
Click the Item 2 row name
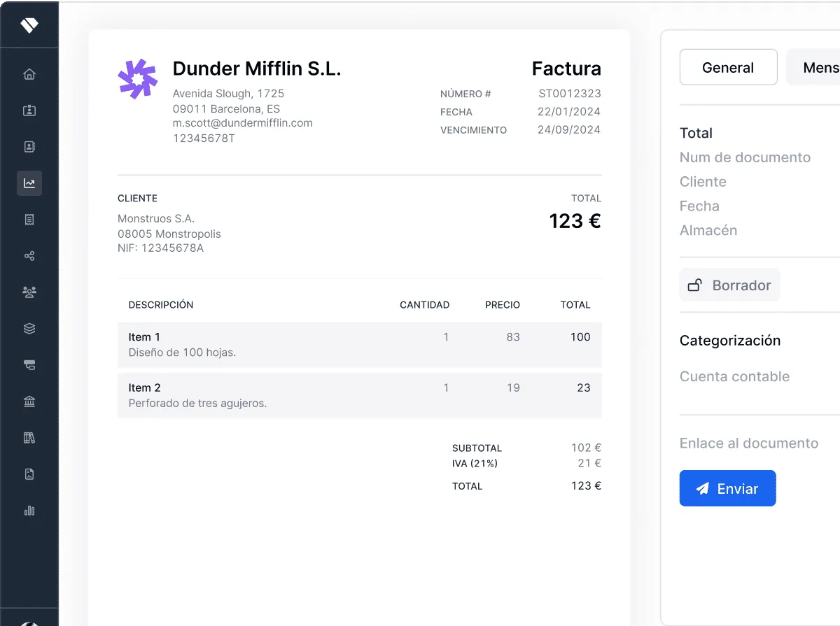(145, 387)
